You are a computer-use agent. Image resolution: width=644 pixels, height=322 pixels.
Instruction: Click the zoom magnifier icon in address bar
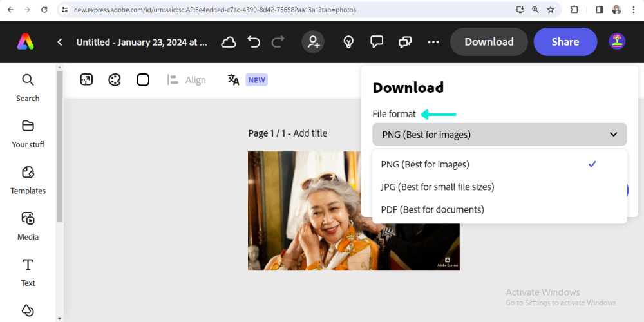pos(535,10)
